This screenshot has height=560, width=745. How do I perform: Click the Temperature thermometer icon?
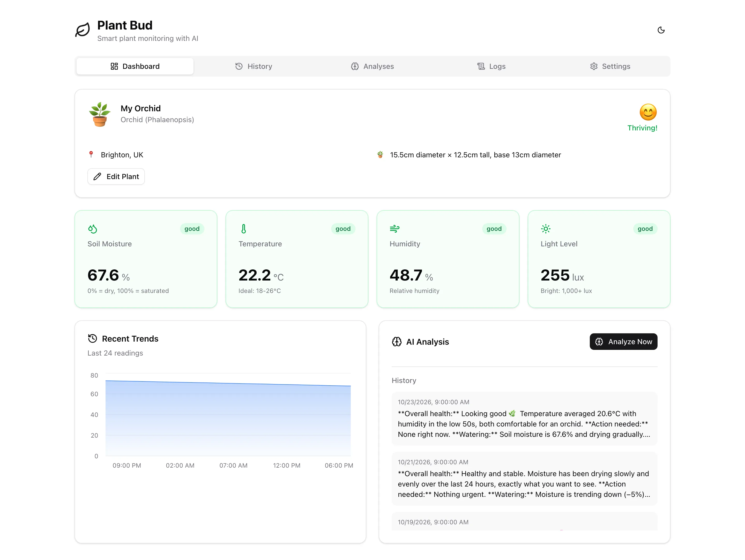point(243,229)
